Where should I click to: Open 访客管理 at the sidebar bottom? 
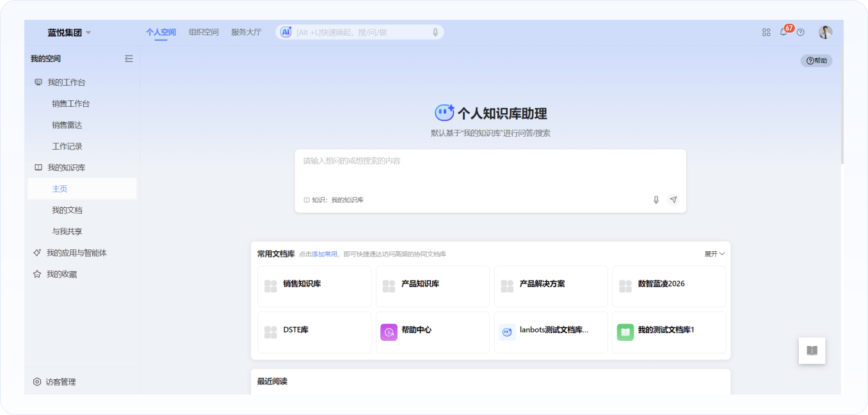click(60, 382)
